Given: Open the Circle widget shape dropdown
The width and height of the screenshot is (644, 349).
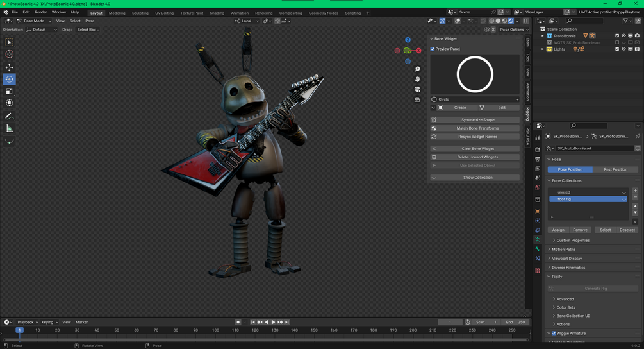Looking at the screenshot, I should tap(475, 99).
